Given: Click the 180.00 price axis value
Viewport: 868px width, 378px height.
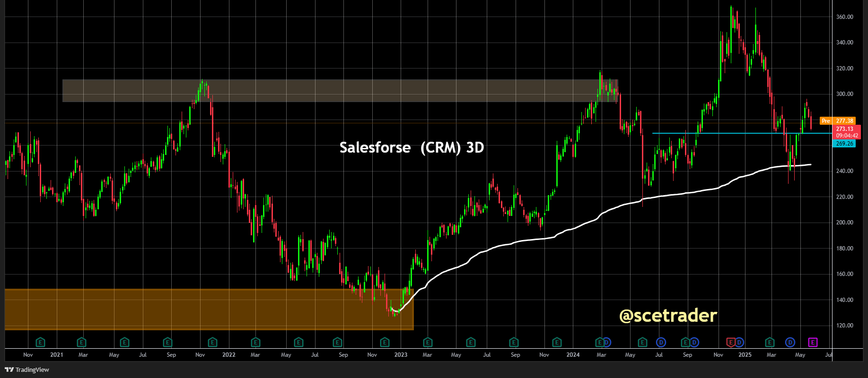Looking at the screenshot, I should (x=844, y=249).
